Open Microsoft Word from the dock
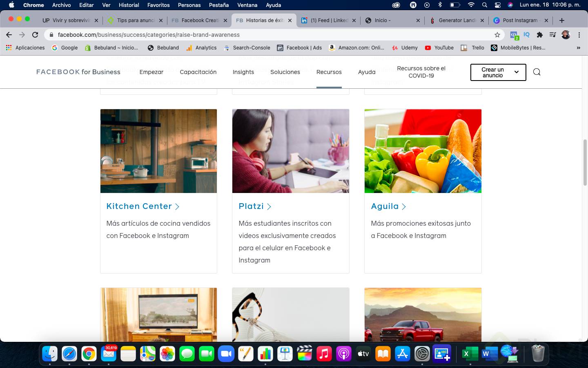The width and height of the screenshot is (588, 368). coord(490,354)
